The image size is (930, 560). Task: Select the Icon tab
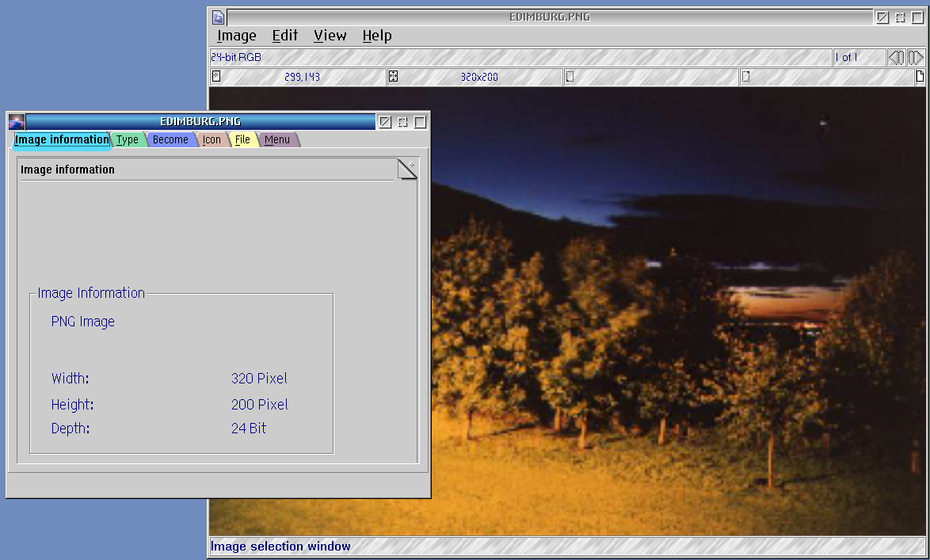click(x=212, y=140)
